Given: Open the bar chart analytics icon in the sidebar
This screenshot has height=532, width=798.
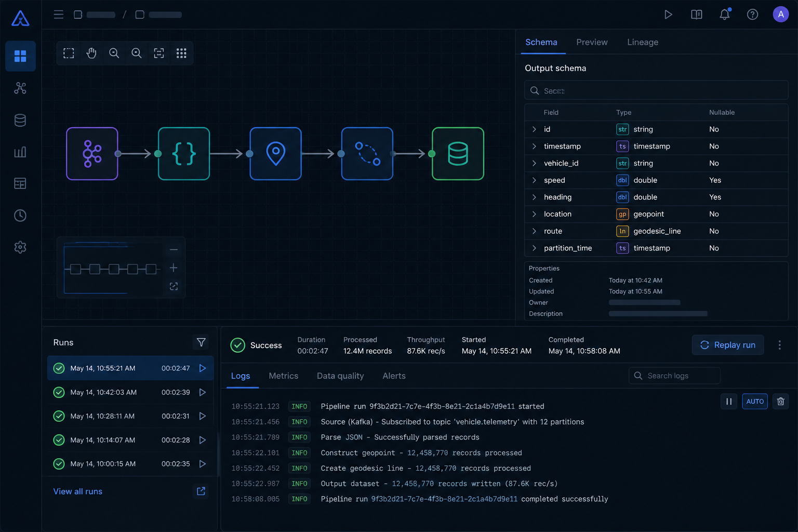Looking at the screenshot, I should click(x=20, y=152).
